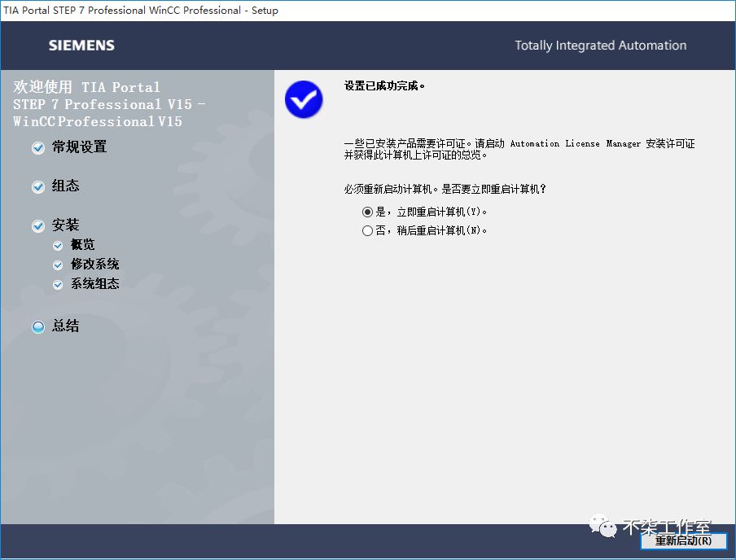Open the 组态 step
The width and height of the screenshot is (736, 560).
[x=66, y=186]
